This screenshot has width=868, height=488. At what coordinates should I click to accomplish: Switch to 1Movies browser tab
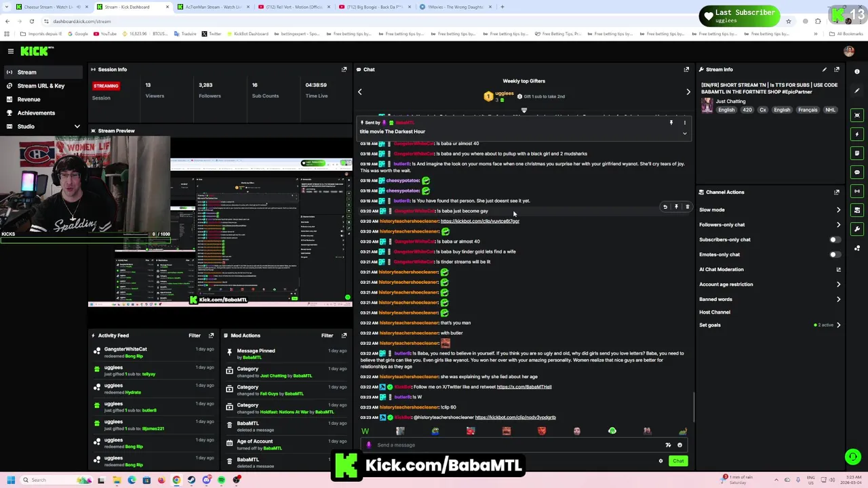point(456,7)
